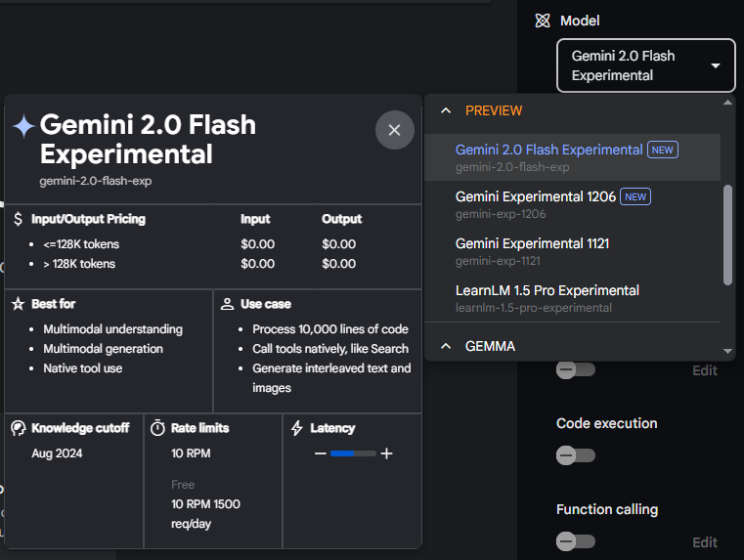Click the 10 RPM rate limit value
Viewport: 744px width, 560px height.
coord(191,453)
